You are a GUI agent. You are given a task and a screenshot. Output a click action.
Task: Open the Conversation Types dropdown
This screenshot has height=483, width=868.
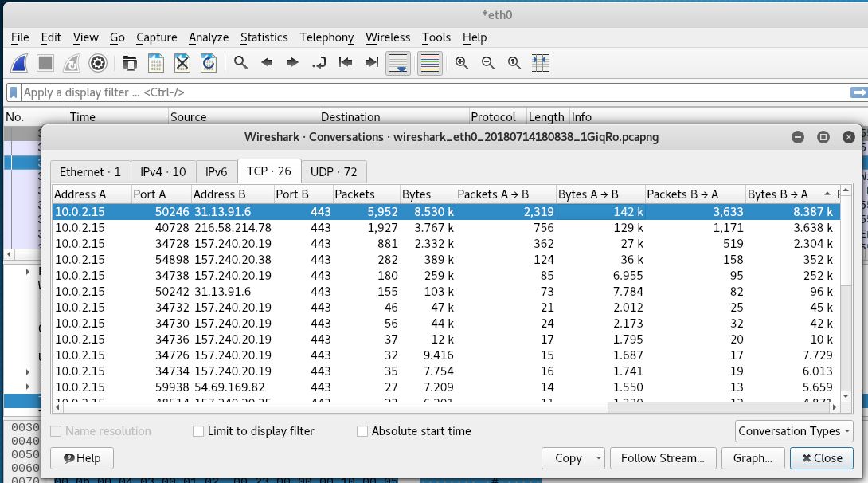pos(794,431)
